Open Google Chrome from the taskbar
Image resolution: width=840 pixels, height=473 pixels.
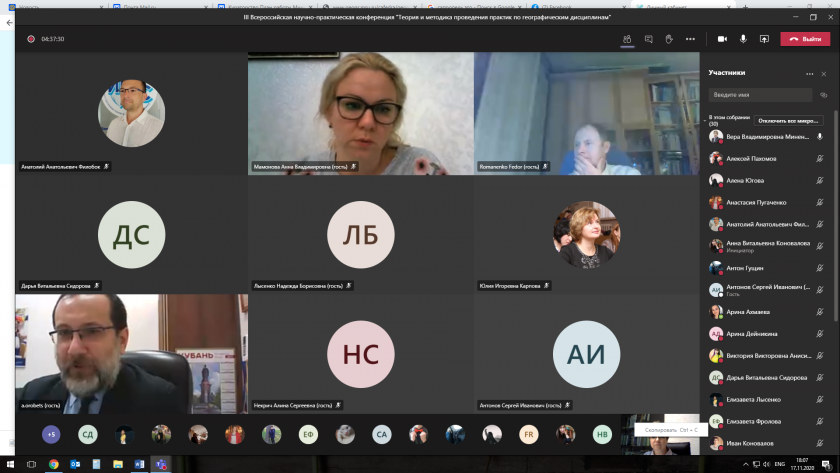point(53,464)
